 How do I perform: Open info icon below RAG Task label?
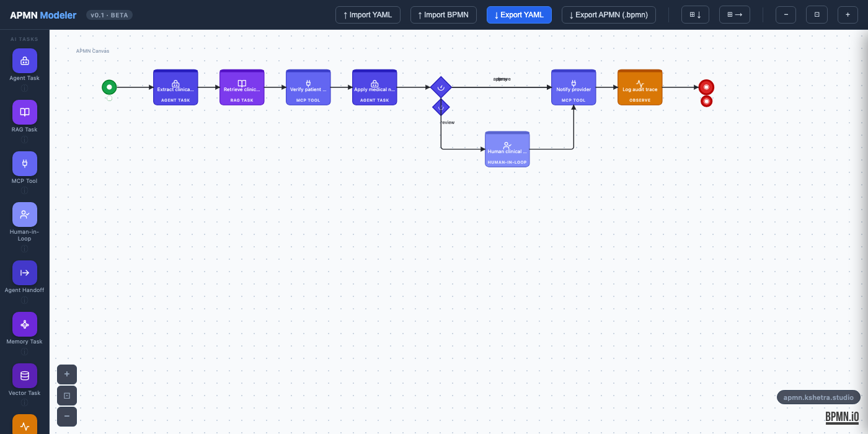pyautogui.click(x=25, y=139)
